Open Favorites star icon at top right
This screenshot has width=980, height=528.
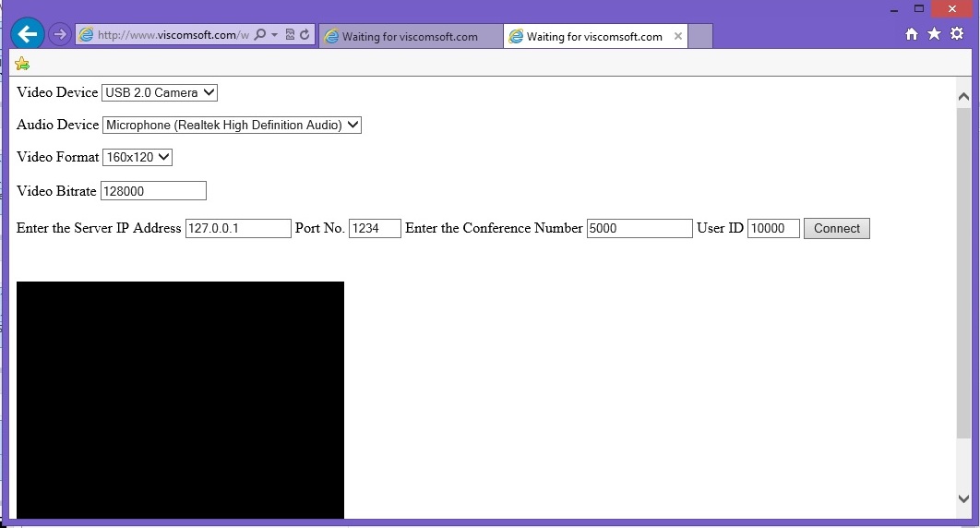(x=934, y=34)
